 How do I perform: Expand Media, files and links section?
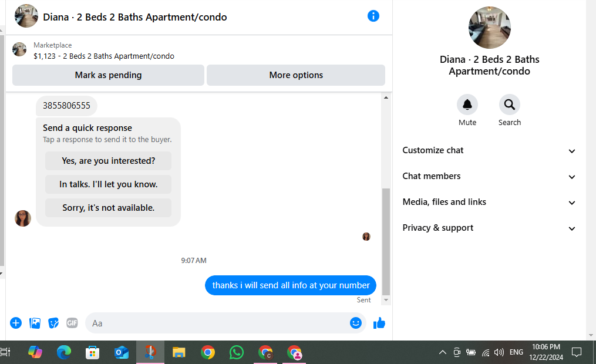pyautogui.click(x=489, y=202)
